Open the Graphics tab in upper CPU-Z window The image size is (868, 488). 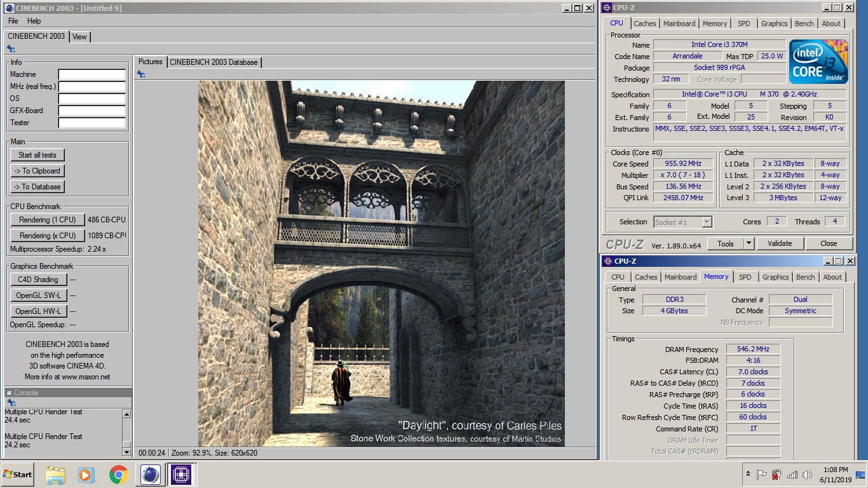click(775, 24)
